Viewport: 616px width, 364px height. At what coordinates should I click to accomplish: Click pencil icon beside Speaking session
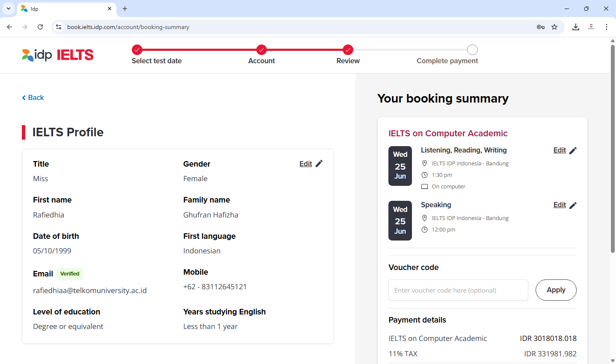tap(573, 205)
